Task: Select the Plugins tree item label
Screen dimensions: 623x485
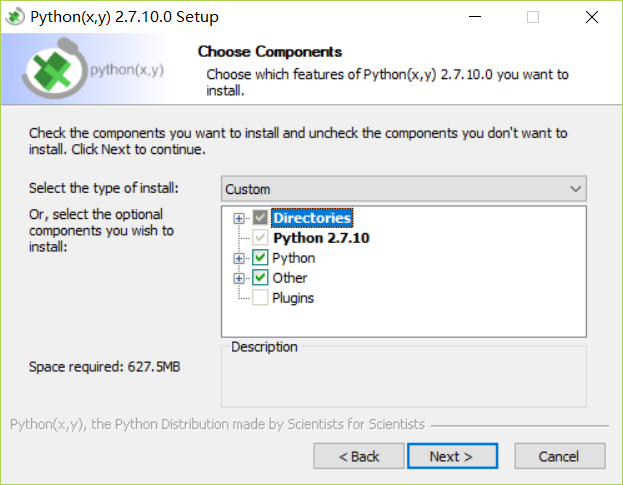Action: [293, 298]
